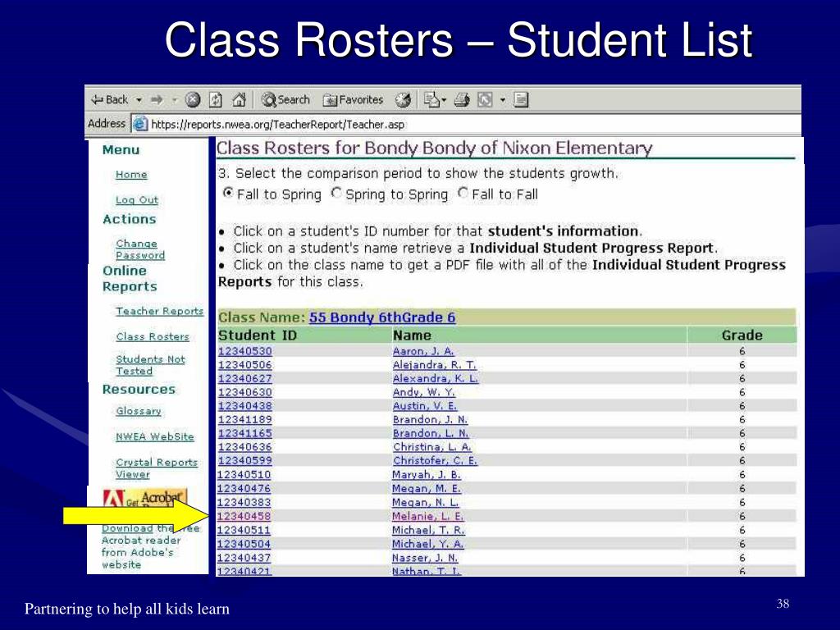This screenshot has height=630, width=840.
Task: Open progress report for Alexandra, K. L.
Action: tap(436, 379)
